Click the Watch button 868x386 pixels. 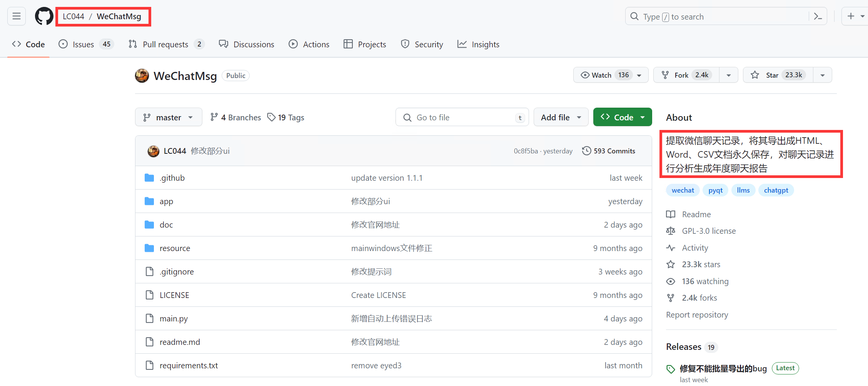611,75
